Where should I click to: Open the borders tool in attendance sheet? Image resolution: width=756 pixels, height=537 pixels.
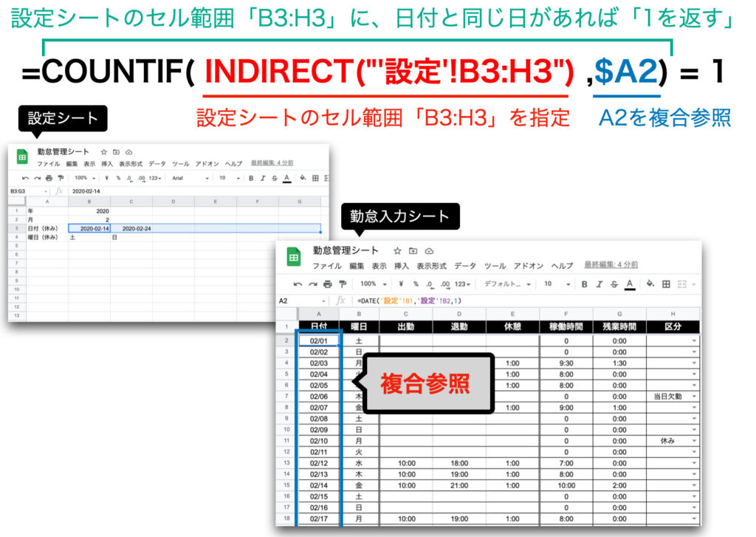666,284
